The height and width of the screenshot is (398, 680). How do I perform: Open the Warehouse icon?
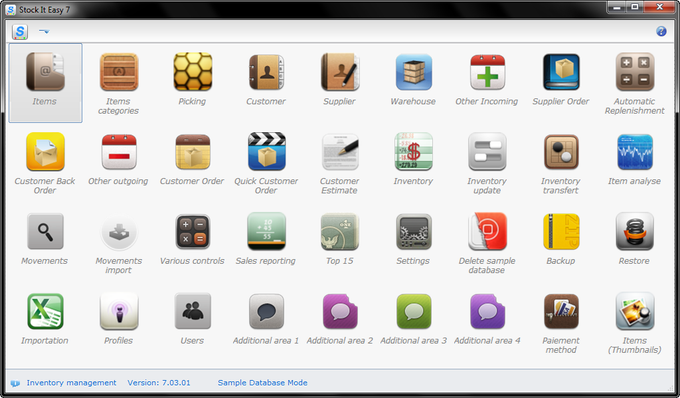414,72
